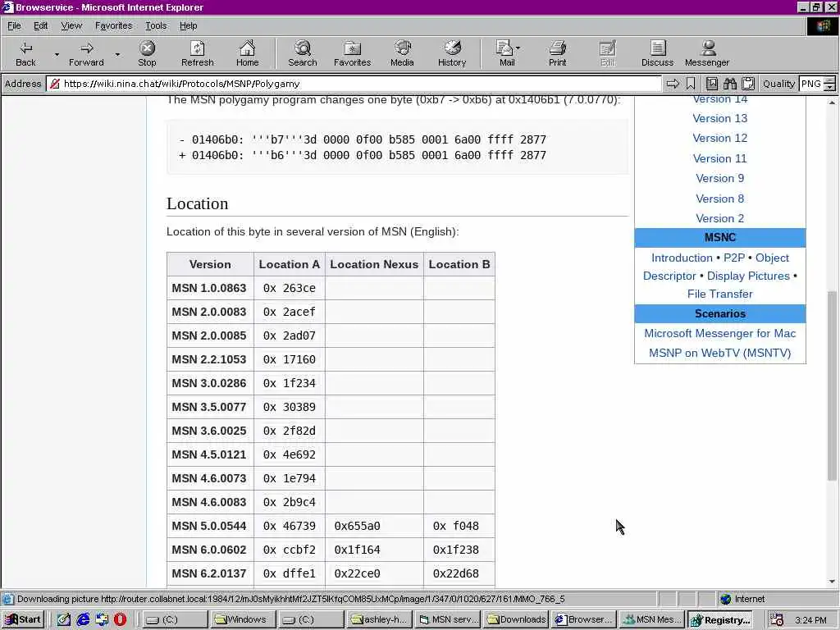This screenshot has width=840, height=630.
Task: Refresh the current page
Action: click(197, 53)
